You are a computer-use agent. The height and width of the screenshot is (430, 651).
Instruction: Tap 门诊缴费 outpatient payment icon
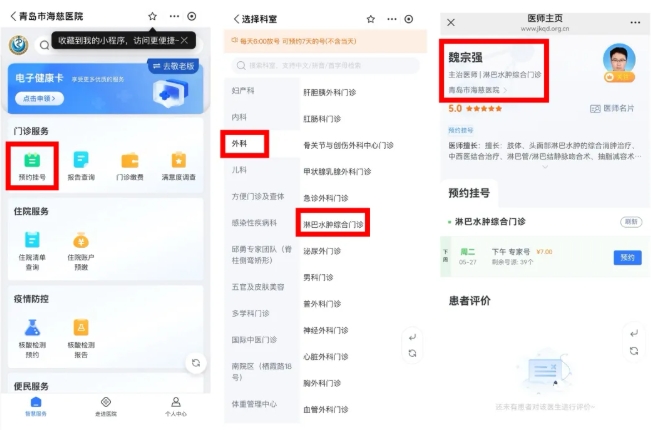click(130, 164)
